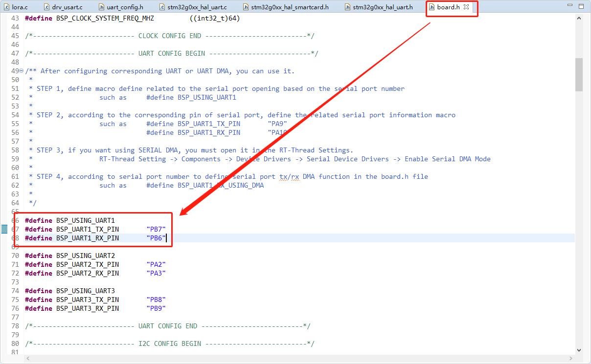Click the STEP 2 comment line
591x364 pixels.
pos(242,115)
